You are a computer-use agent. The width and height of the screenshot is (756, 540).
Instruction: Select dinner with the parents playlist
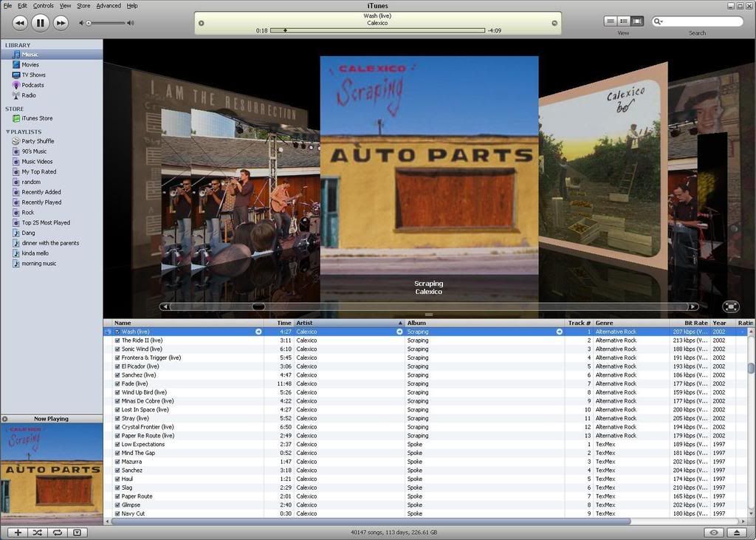(x=52, y=243)
